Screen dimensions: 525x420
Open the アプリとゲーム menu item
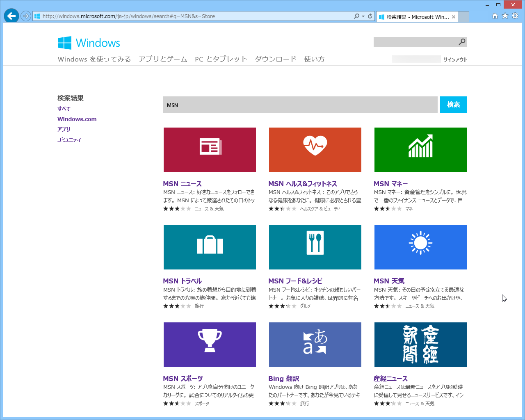(162, 59)
